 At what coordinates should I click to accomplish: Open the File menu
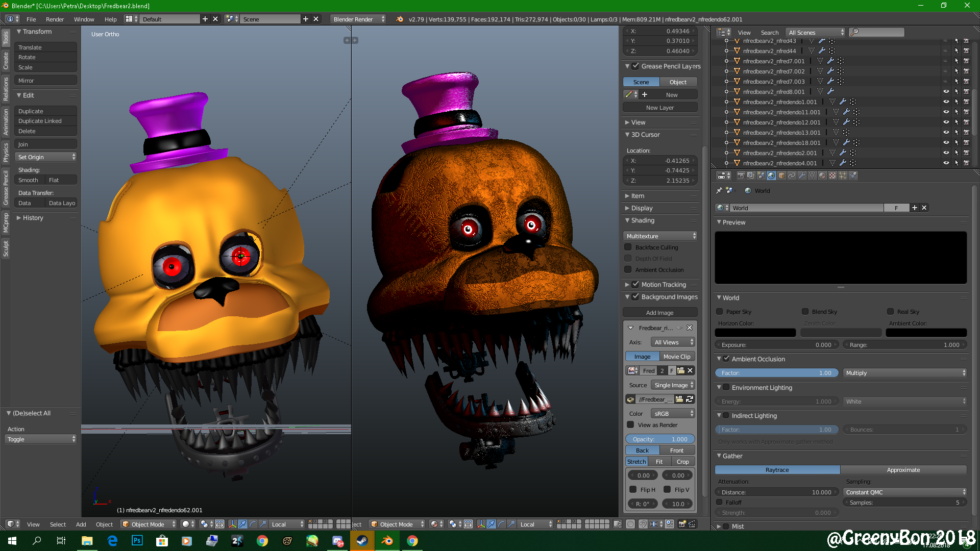pos(31,19)
